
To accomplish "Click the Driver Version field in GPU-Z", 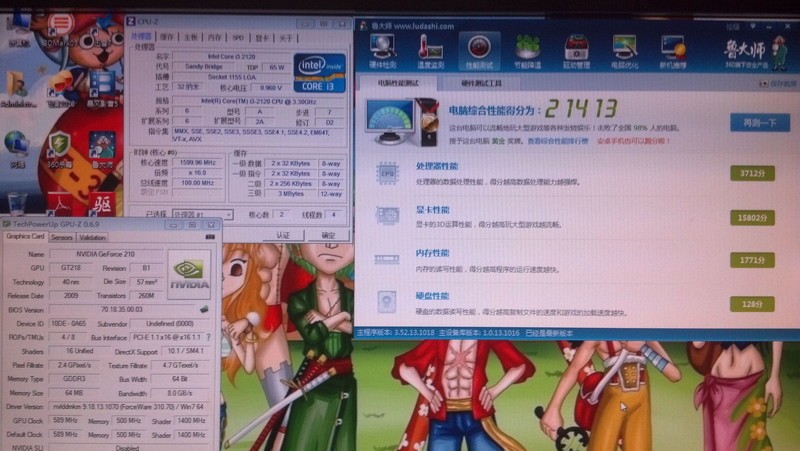I will [x=130, y=407].
